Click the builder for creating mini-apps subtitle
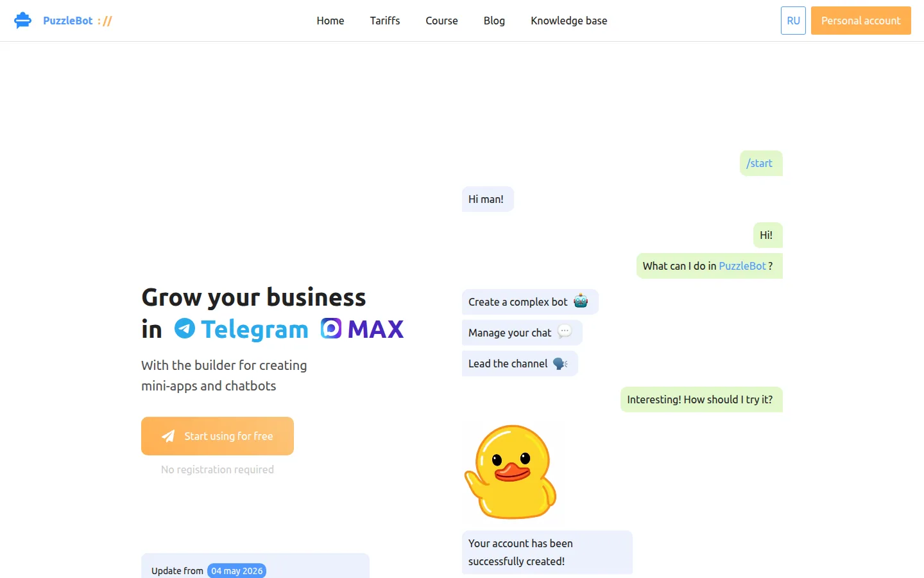The height and width of the screenshot is (578, 924). click(224, 376)
